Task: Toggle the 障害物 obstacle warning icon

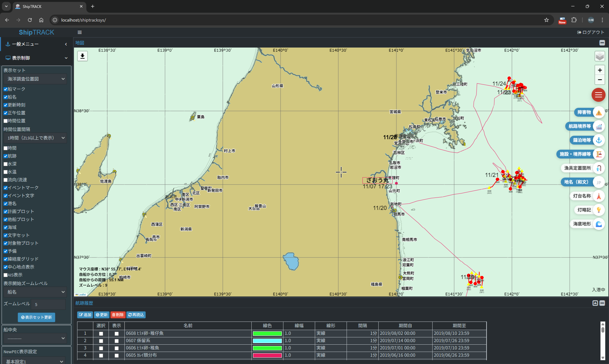Action: tap(599, 112)
